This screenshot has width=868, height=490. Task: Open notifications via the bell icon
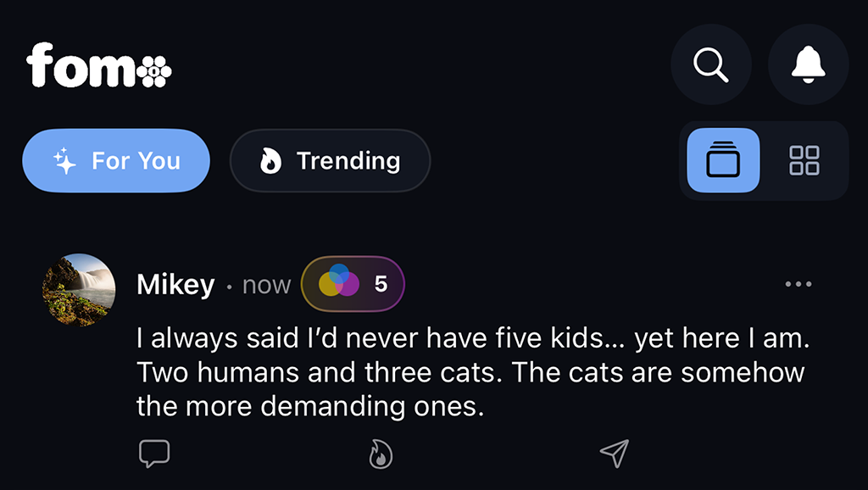[808, 64]
